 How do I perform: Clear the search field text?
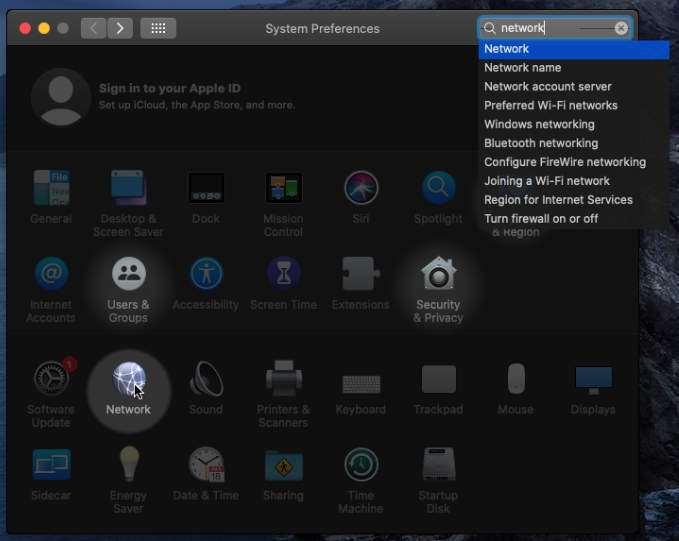(x=621, y=28)
